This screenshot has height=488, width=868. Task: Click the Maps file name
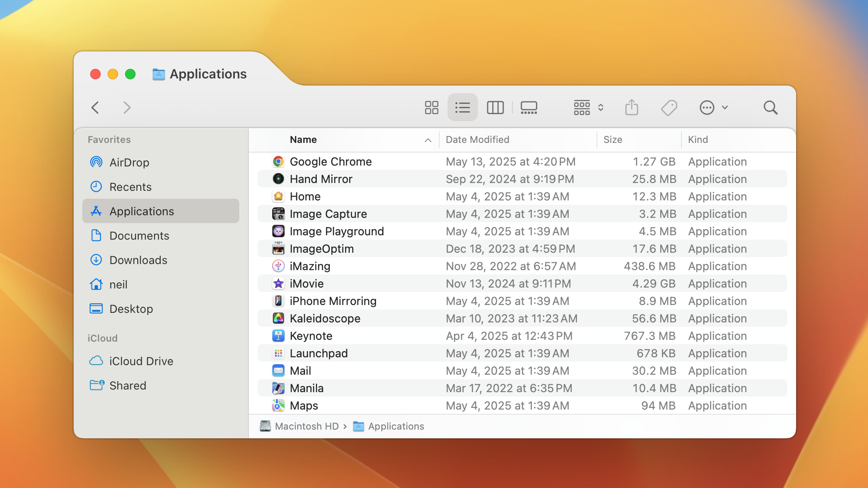pos(304,406)
